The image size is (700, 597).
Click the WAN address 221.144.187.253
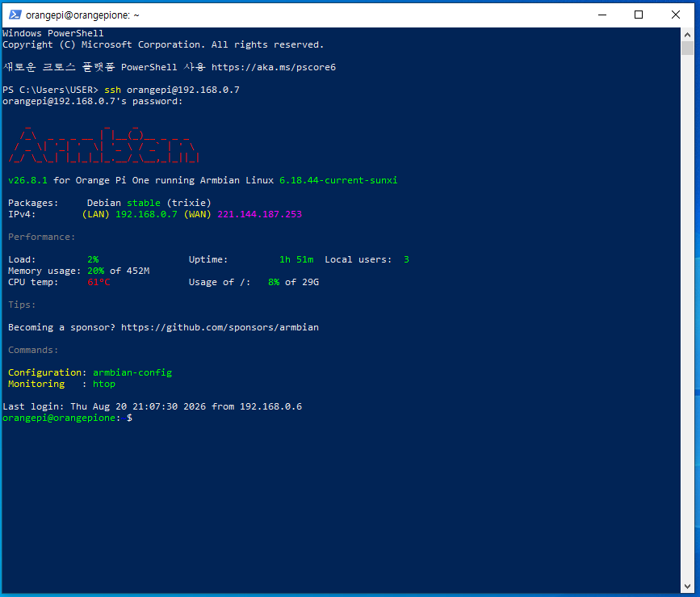pos(260,214)
